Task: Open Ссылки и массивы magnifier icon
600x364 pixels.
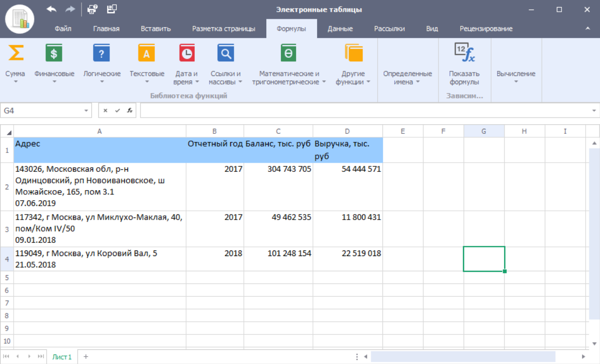Action: tap(225, 53)
